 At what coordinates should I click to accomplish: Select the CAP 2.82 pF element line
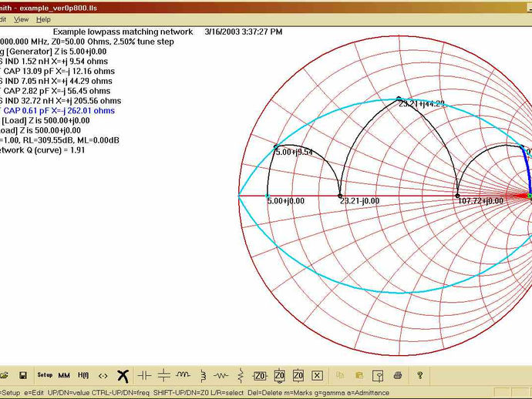55,91
